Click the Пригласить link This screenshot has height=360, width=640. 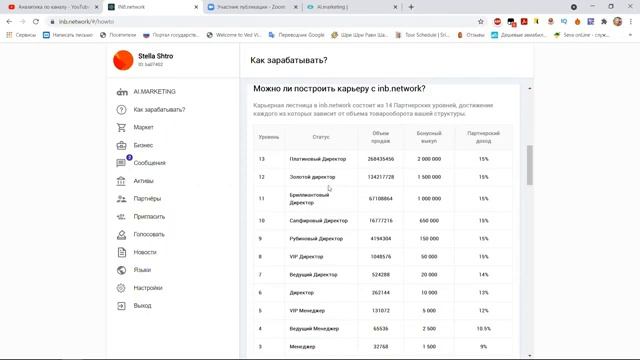point(149,217)
